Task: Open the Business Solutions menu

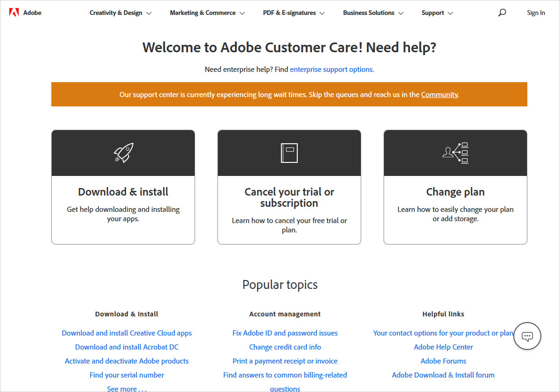Action: 373,13
